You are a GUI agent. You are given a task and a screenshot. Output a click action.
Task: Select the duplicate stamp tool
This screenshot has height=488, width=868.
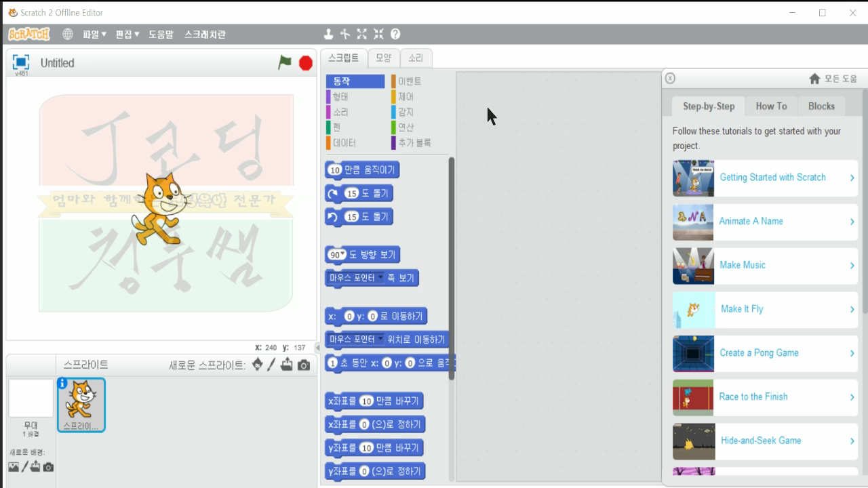328,33
